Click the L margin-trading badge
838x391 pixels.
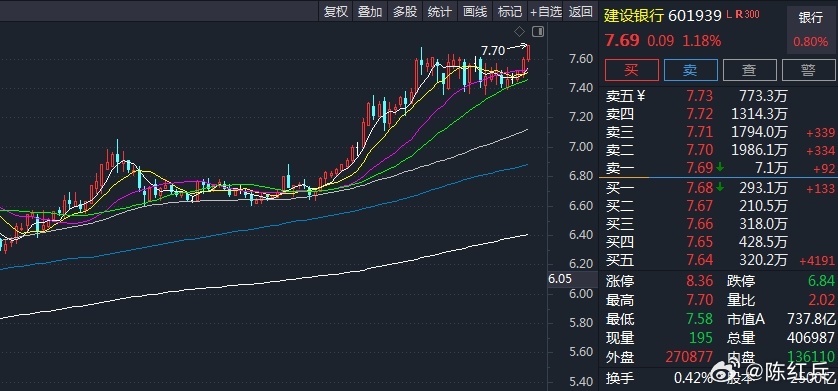point(729,14)
